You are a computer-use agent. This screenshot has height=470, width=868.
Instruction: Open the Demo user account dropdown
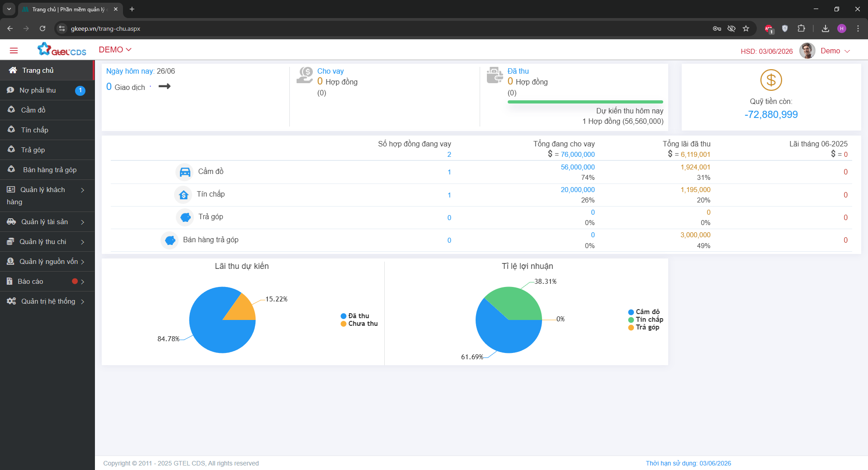835,51
